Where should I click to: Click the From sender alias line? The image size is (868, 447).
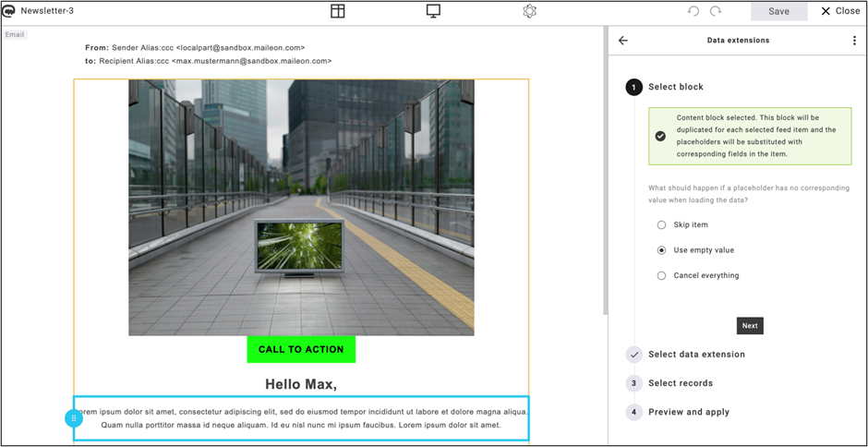195,48
